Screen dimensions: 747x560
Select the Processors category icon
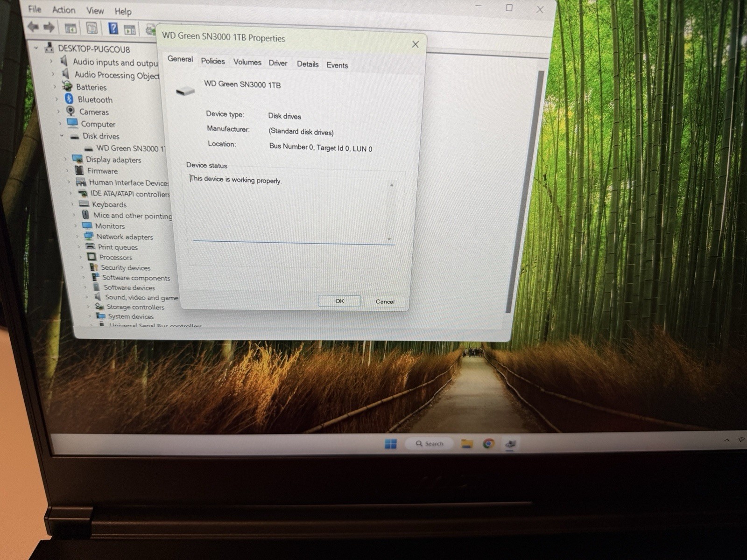(x=92, y=257)
